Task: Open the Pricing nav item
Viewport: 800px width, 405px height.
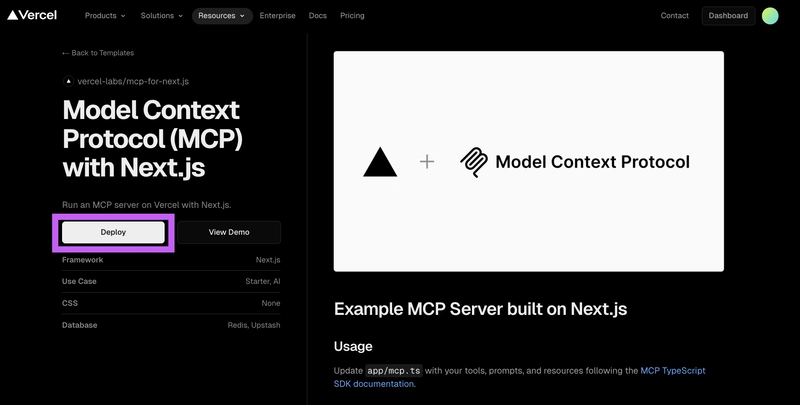Action: click(352, 16)
